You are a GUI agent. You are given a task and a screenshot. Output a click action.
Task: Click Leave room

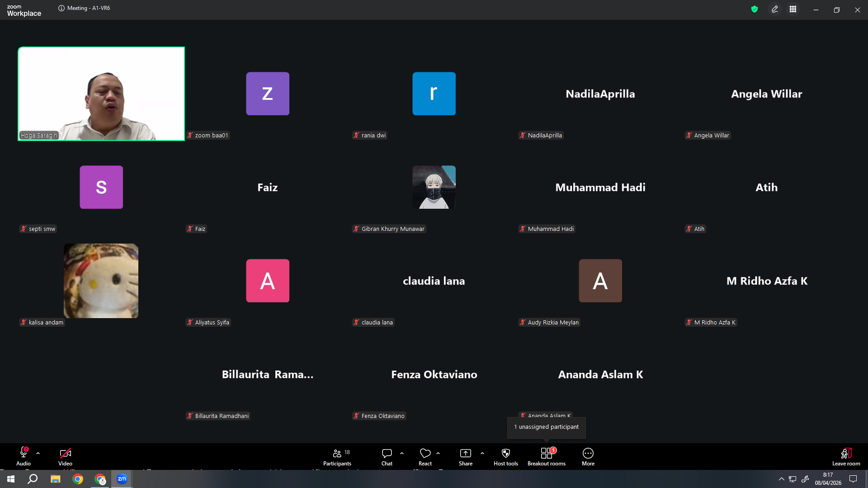point(846,456)
